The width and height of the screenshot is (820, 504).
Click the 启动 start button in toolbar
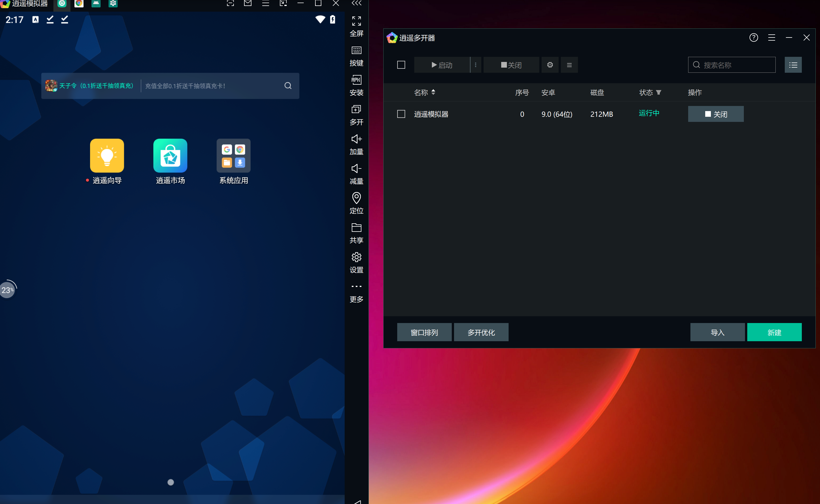click(x=442, y=65)
